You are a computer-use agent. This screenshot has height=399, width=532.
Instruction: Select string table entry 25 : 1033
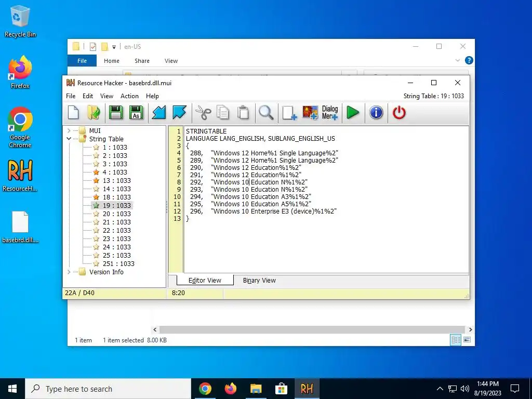pos(116,255)
